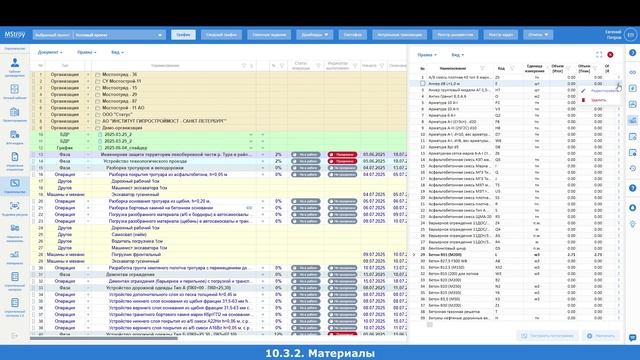Open the Проектирование building icon in left sidebar
The width and height of the screenshot is (640, 360).
click(x=15, y=112)
